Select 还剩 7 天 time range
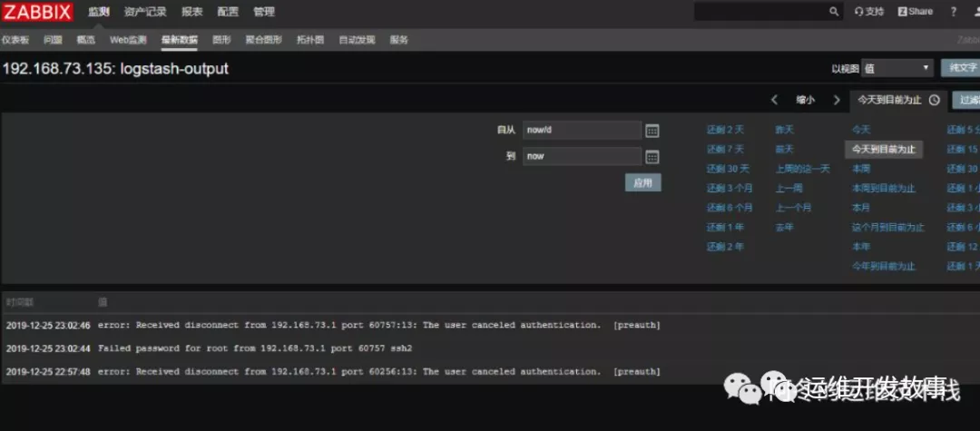Screen dimensions: 980x431 tap(725, 150)
